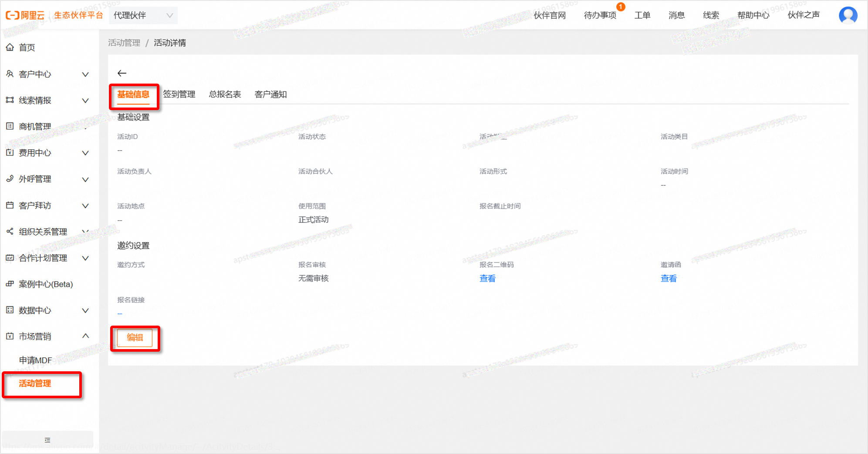Image resolution: width=868 pixels, height=454 pixels.
Task: Open 待办事项 in the top navigation
Action: (600, 15)
